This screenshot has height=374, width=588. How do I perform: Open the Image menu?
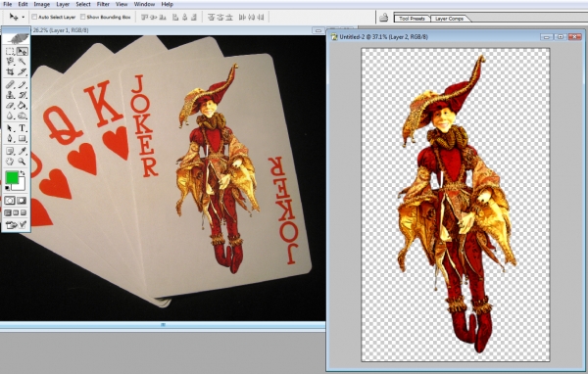(x=41, y=4)
